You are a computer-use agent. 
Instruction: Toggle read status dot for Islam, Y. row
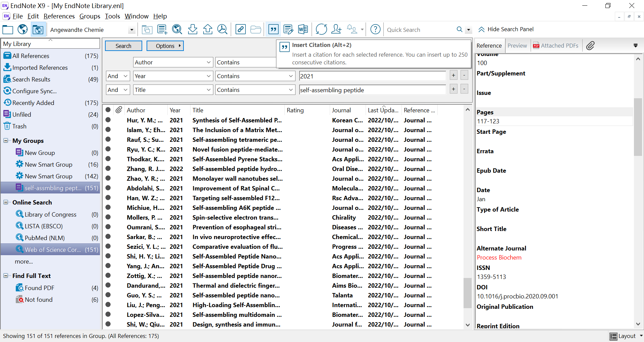108,129
